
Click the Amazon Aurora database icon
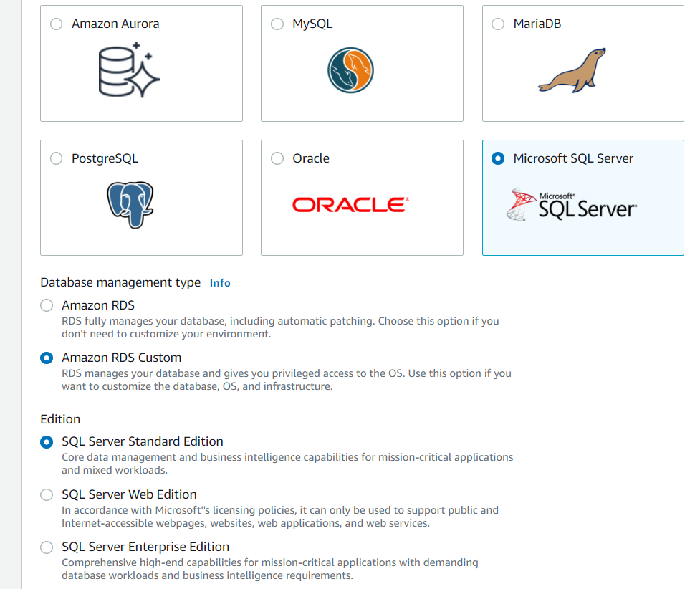coord(130,70)
